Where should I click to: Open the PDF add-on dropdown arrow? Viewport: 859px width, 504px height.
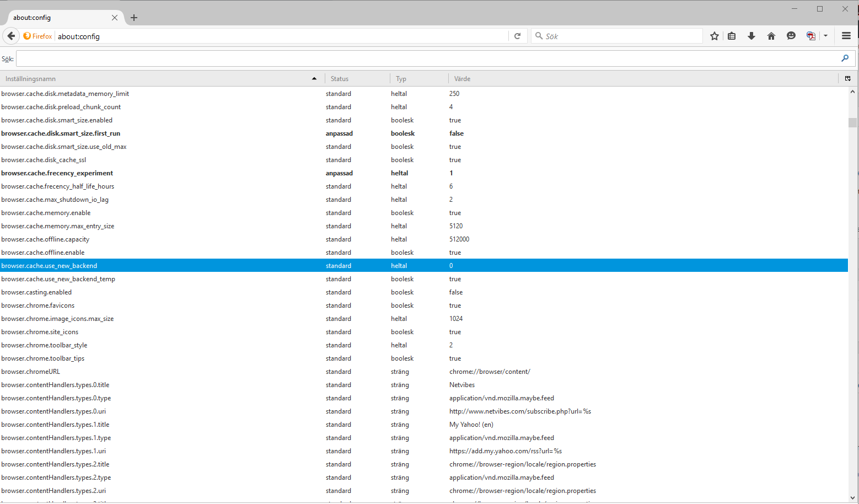click(825, 36)
